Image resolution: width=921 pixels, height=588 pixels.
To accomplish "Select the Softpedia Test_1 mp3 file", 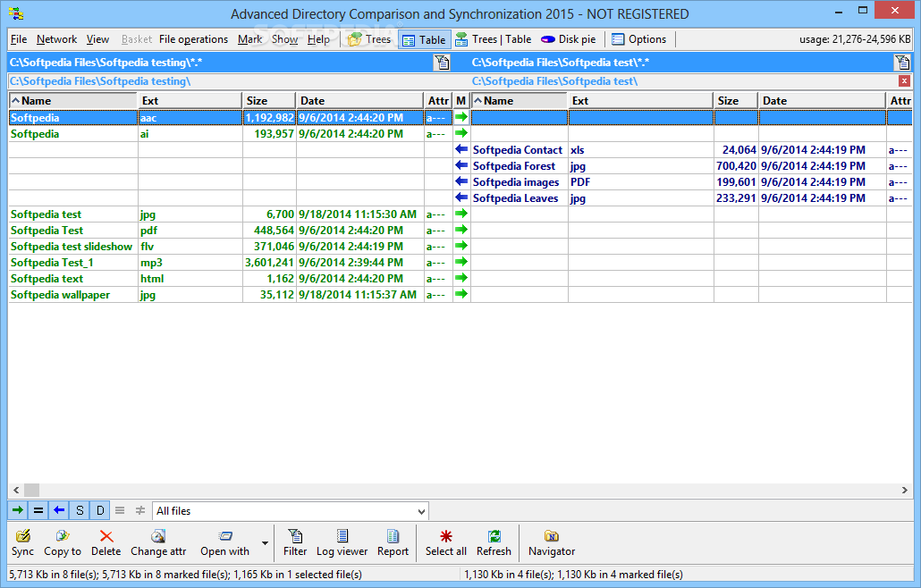I will click(x=52, y=263).
